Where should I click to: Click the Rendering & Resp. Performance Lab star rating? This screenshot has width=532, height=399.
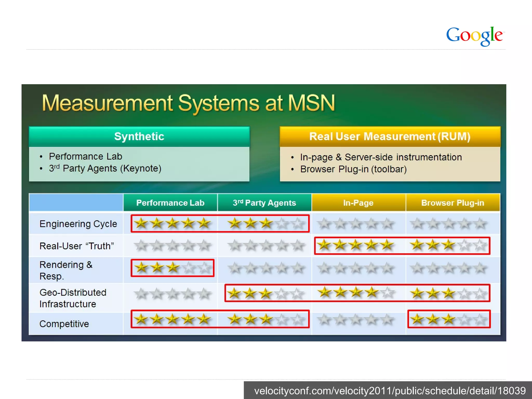[172, 268]
